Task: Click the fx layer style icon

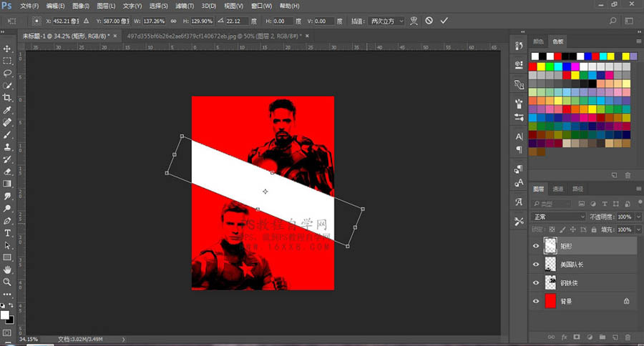Action: [x=564, y=337]
